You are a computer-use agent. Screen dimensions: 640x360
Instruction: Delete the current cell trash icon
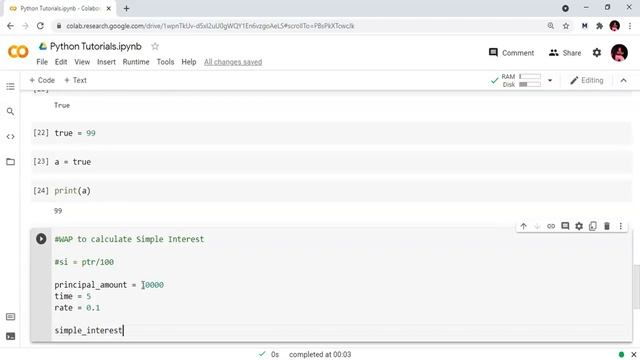[607, 226]
